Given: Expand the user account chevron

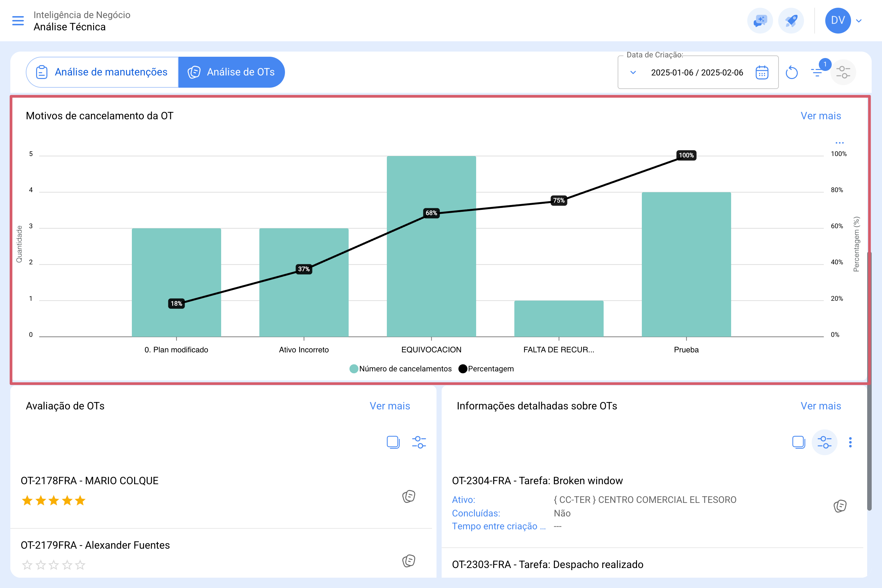Looking at the screenshot, I should point(859,21).
